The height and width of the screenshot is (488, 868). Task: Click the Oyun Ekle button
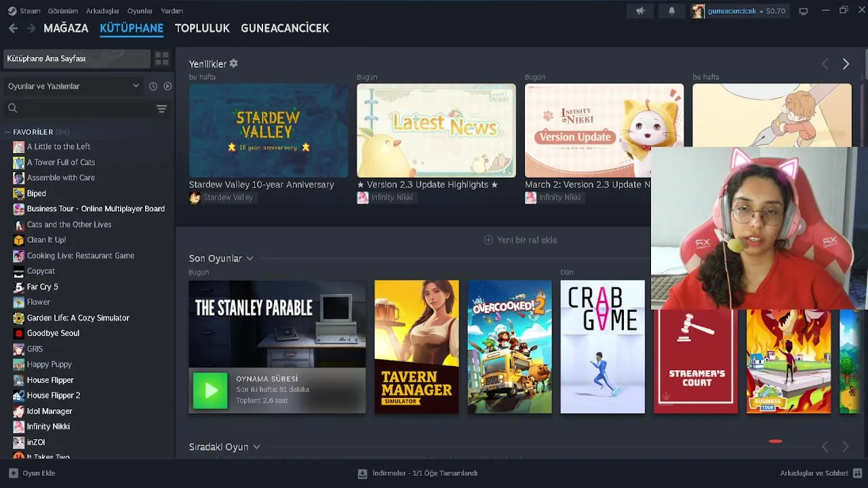point(32,473)
